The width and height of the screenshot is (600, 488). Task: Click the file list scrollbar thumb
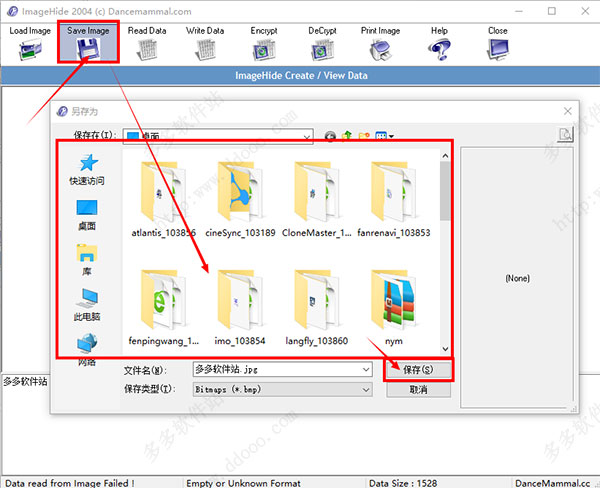445,191
